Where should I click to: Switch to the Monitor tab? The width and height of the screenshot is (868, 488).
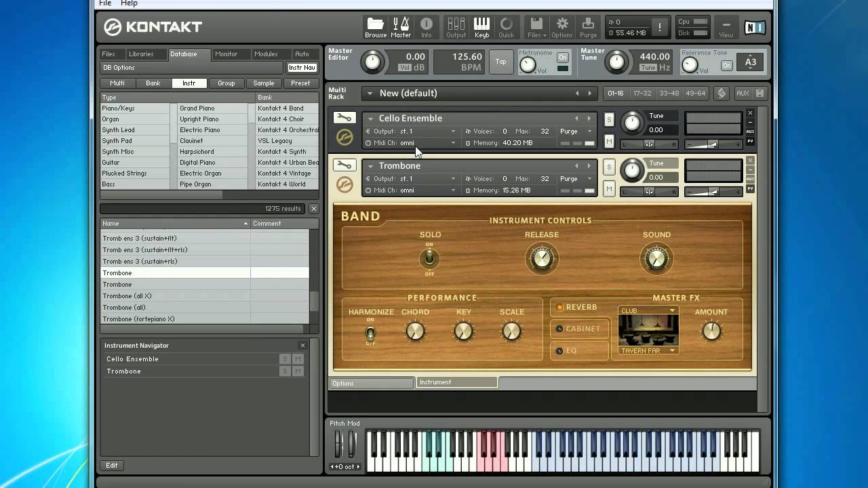click(226, 54)
